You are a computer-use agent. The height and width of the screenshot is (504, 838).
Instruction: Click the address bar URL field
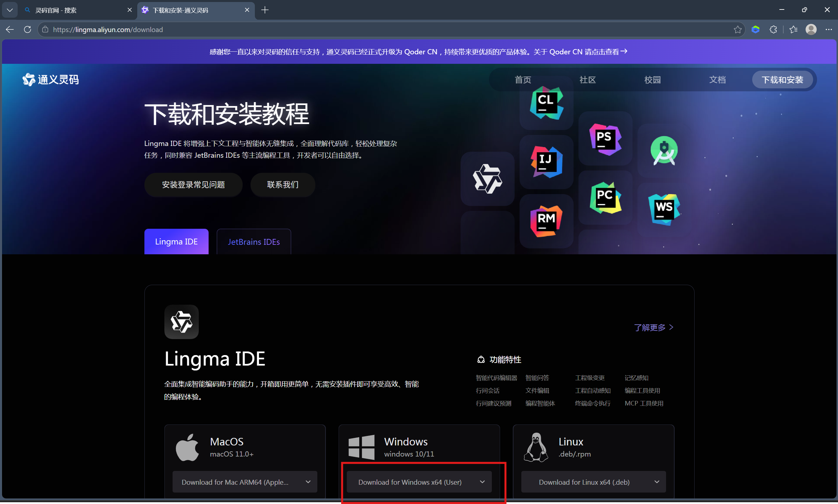pos(391,29)
